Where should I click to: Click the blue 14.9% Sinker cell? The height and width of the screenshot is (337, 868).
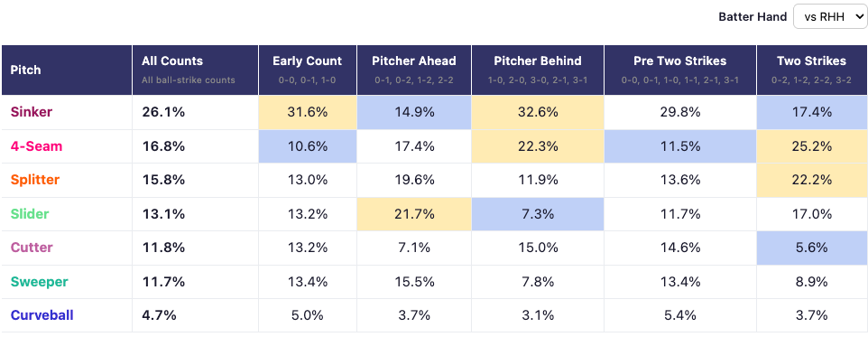point(414,112)
